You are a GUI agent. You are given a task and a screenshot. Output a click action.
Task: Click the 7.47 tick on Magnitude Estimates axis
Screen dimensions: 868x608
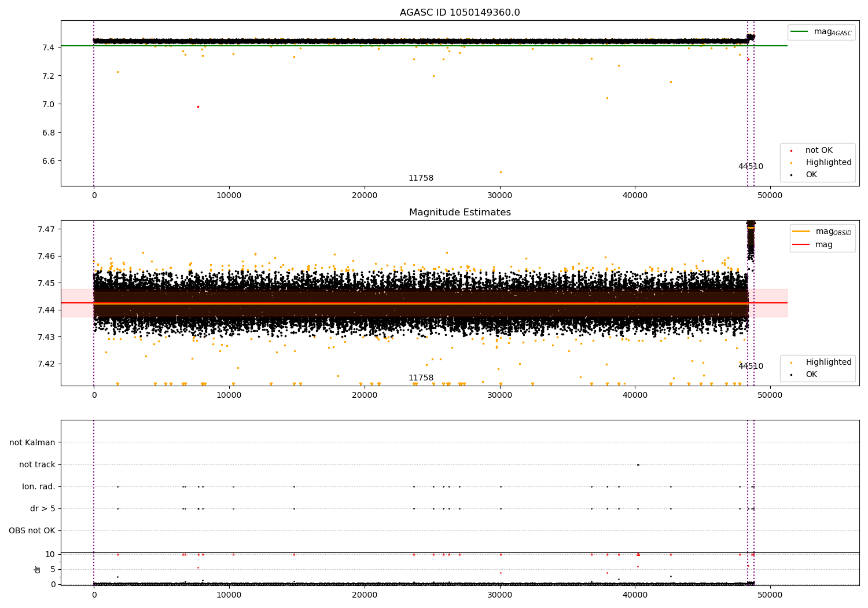47,229
